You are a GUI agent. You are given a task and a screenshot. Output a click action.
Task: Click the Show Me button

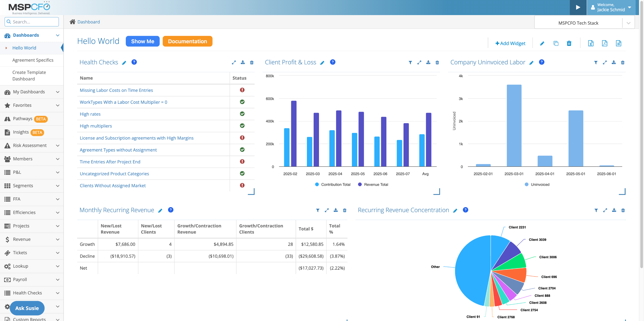(x=142, y=41)
